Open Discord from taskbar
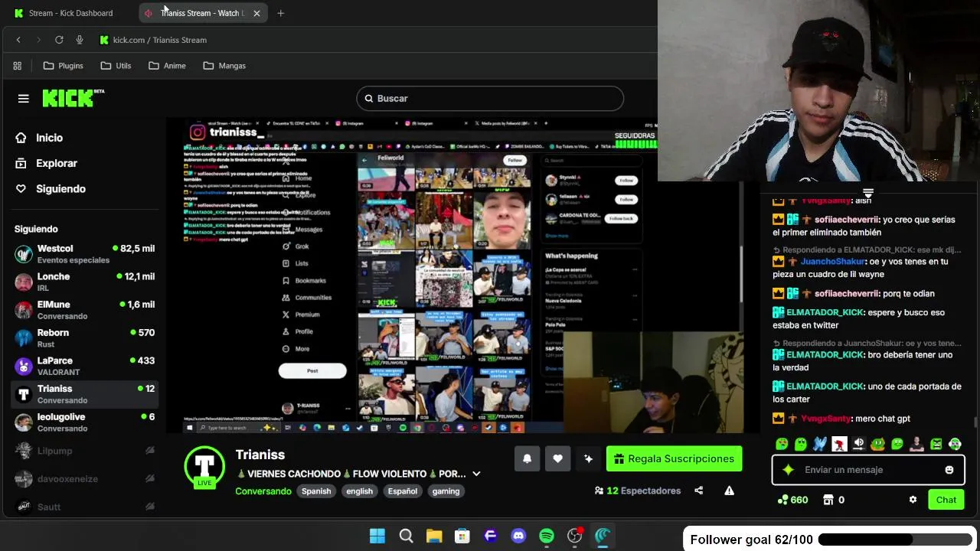This screenshot has height=551, width=980. click(518, 536)
